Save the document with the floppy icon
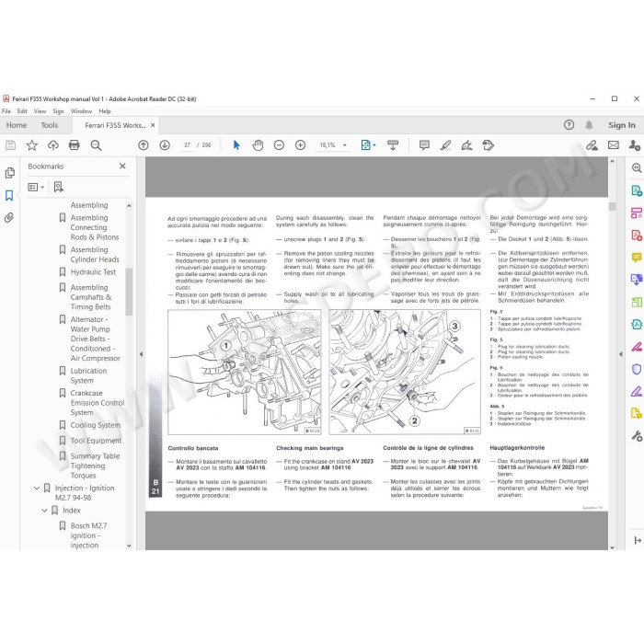 (10, 145)
